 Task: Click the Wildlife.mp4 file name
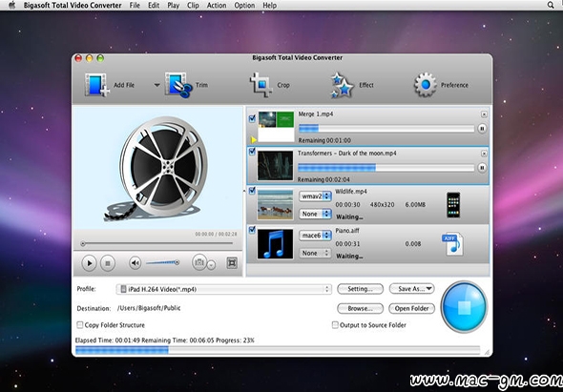[351, 192]
